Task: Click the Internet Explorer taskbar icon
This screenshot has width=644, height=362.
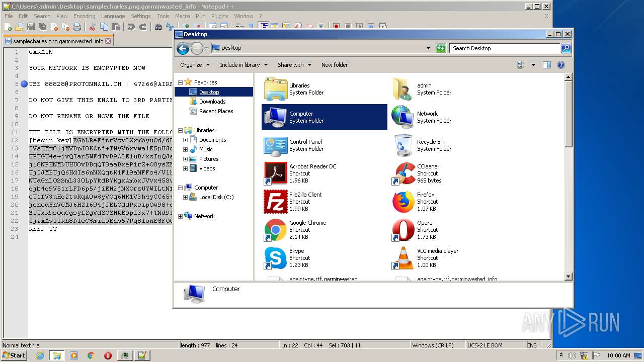Action: pos(40,355)
